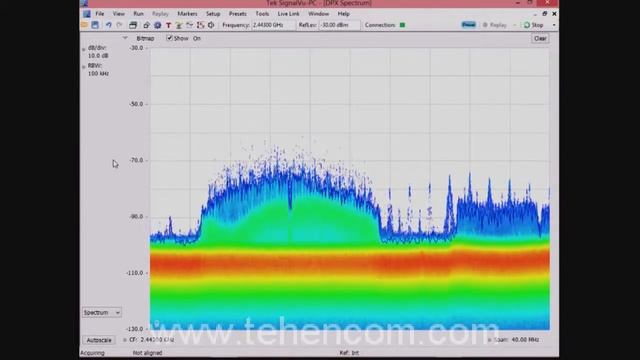Image resolution: width=640 pixels, height=360 pixels.
Task: Click the blue Preset button
Action: 469,25
